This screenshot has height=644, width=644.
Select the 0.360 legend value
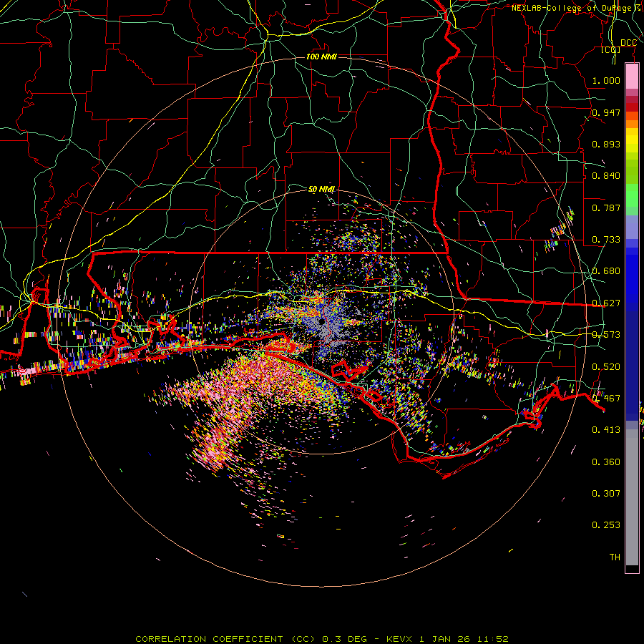point(606,462)
